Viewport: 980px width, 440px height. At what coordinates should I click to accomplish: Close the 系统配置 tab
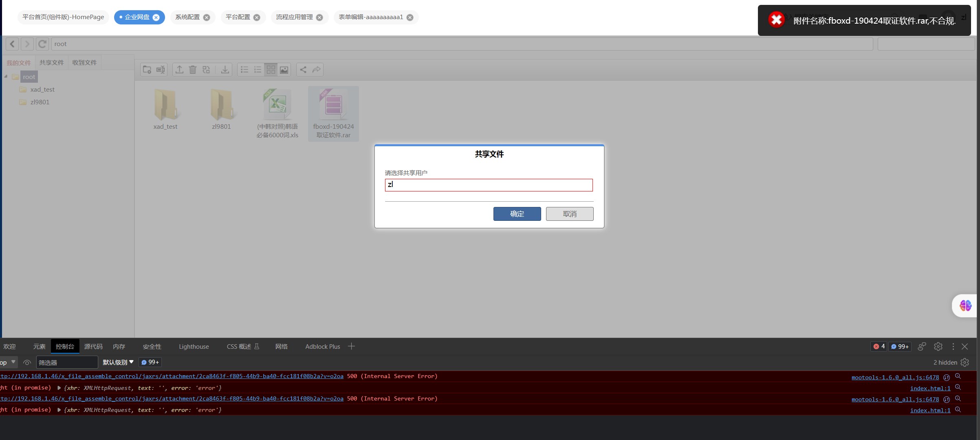(207, 18)
